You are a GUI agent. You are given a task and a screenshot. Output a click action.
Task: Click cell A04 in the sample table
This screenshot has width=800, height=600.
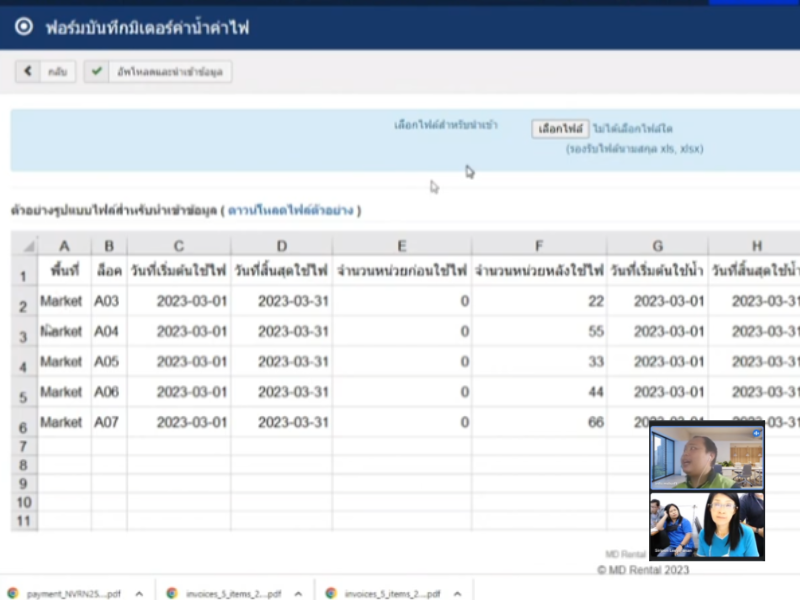click(x=106, y=332)
